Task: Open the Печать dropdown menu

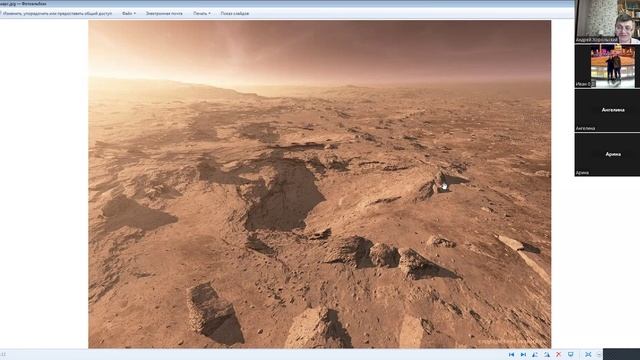Action: coord(202,13)
